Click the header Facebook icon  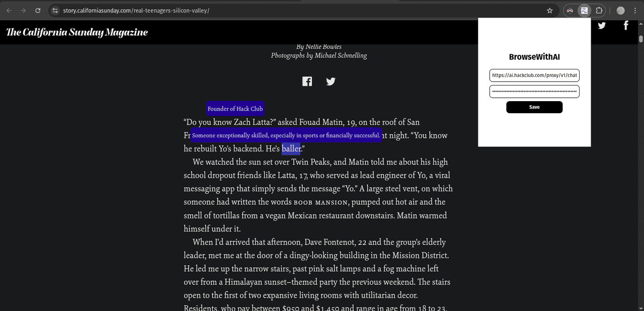coord(626,26)
